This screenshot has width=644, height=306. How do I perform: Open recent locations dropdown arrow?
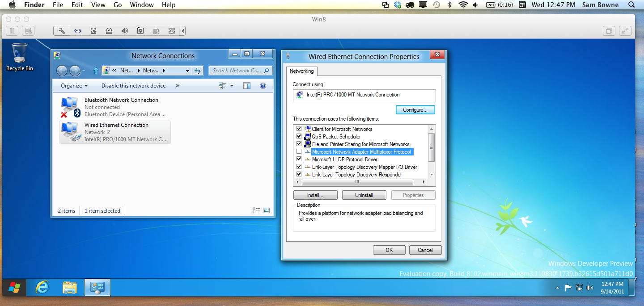(84, 71)
